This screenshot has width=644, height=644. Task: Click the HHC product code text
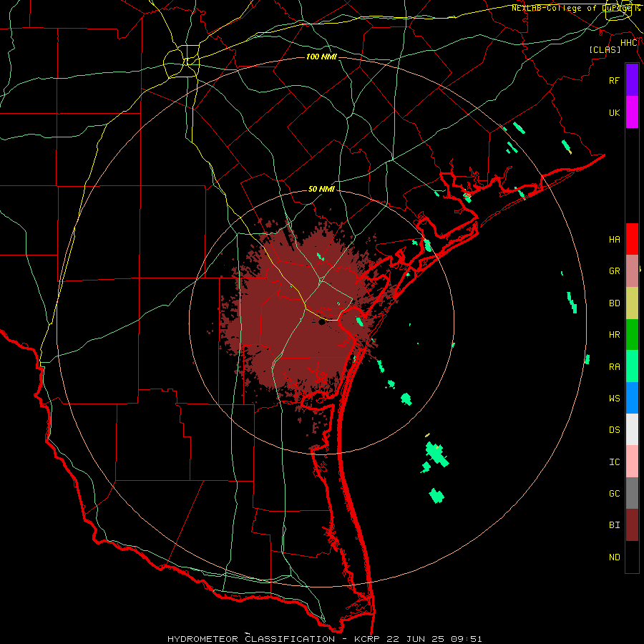[x=628, y=43]
